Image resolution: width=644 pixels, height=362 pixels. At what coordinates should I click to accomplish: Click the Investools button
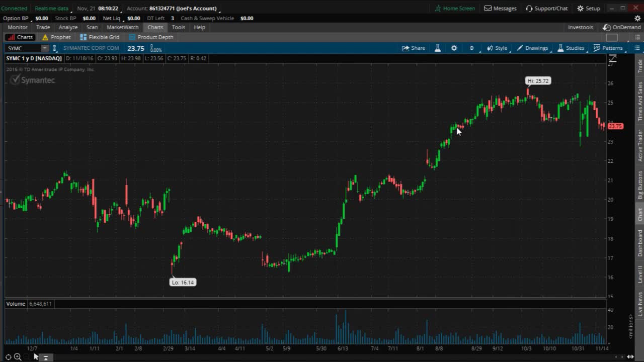(x=581, y=28)
